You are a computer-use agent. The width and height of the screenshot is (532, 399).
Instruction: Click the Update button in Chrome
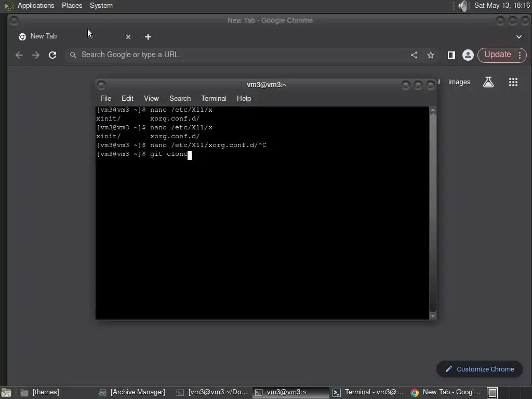(x=497, y=55)
